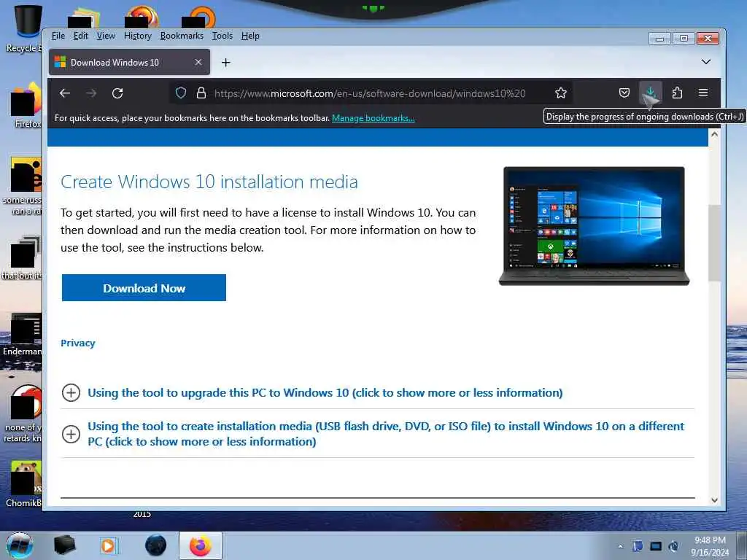Image resolution: width=747 pixels, height=560 pixels.
Task: Open the black box taskbar icon
Action: tap(64, 545)
